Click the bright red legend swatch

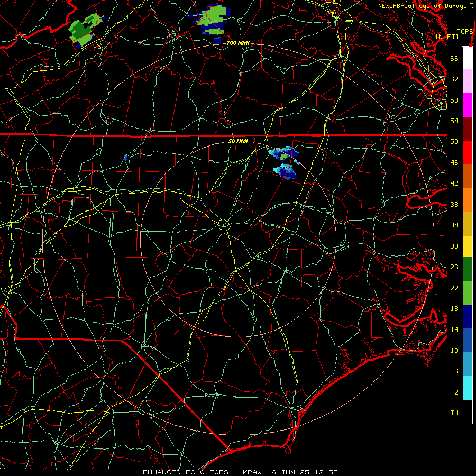pos(467,152)
